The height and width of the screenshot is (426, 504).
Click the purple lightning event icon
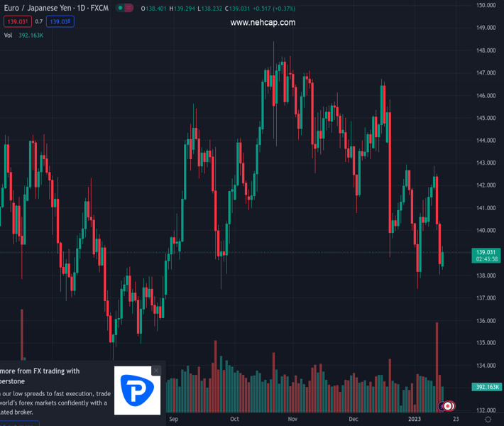click(x=442, y=406)
